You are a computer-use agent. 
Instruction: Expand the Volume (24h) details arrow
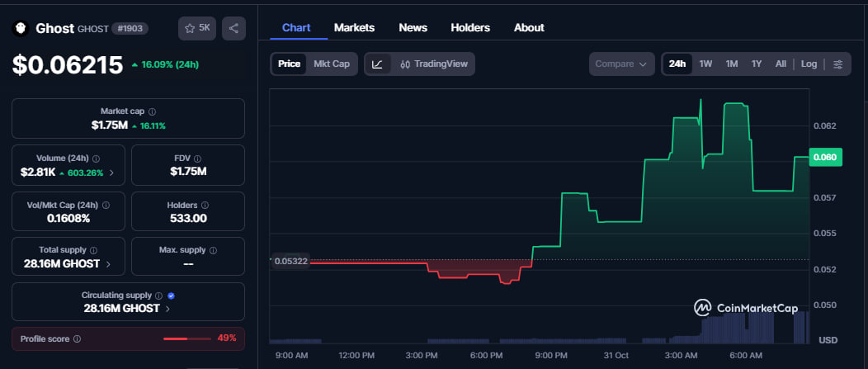click(x=111, y=173)
